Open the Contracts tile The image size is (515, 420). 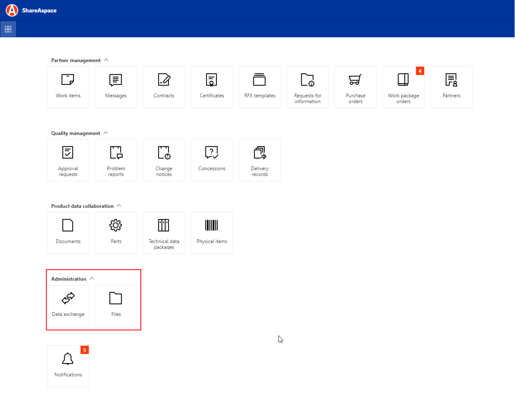point(164,87)
